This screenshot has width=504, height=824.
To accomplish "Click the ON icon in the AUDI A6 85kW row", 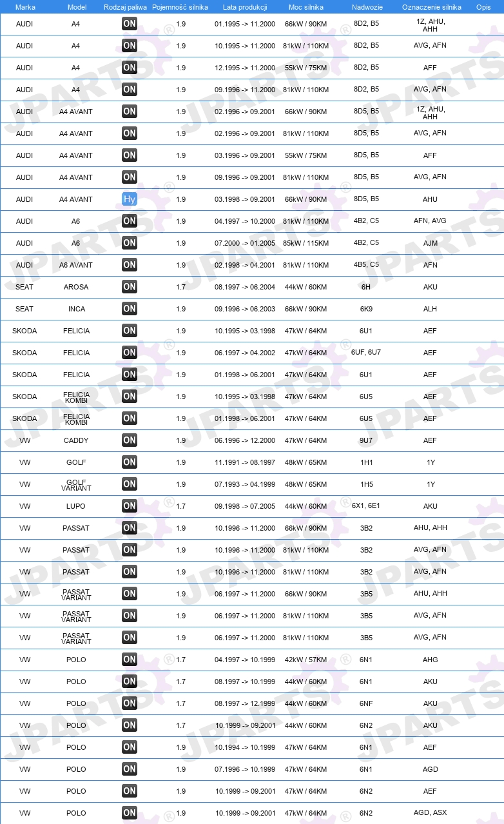I will 130,243.
